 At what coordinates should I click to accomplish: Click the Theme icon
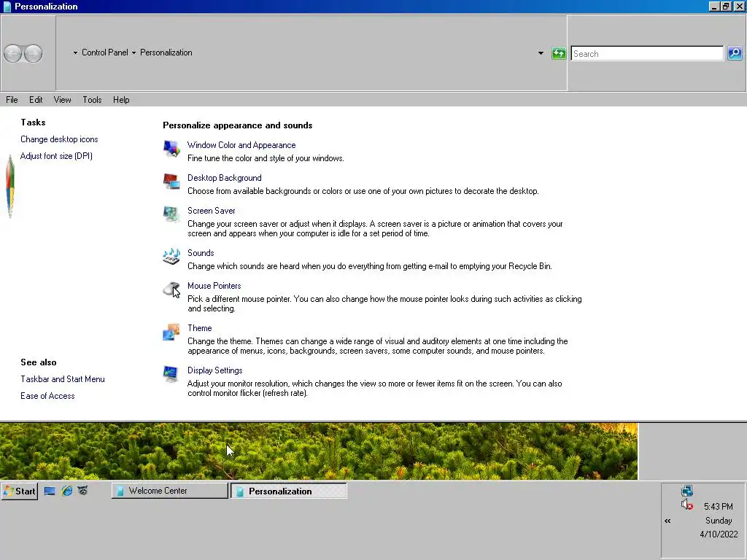tap(171, 332)
